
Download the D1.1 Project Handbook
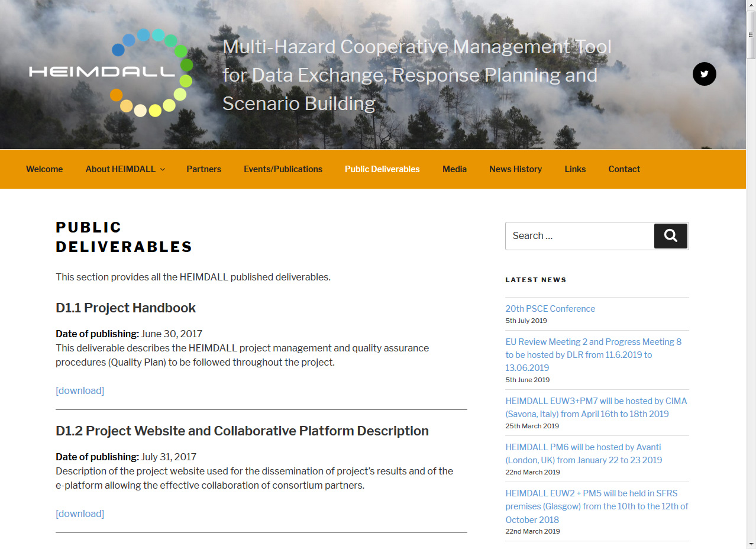point(80,390)
